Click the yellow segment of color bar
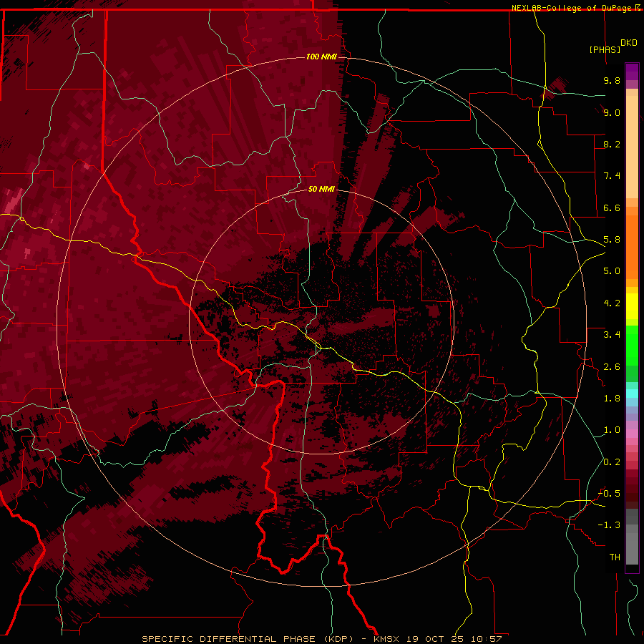The height and width of the screenshot is (644, 644). 632,306
